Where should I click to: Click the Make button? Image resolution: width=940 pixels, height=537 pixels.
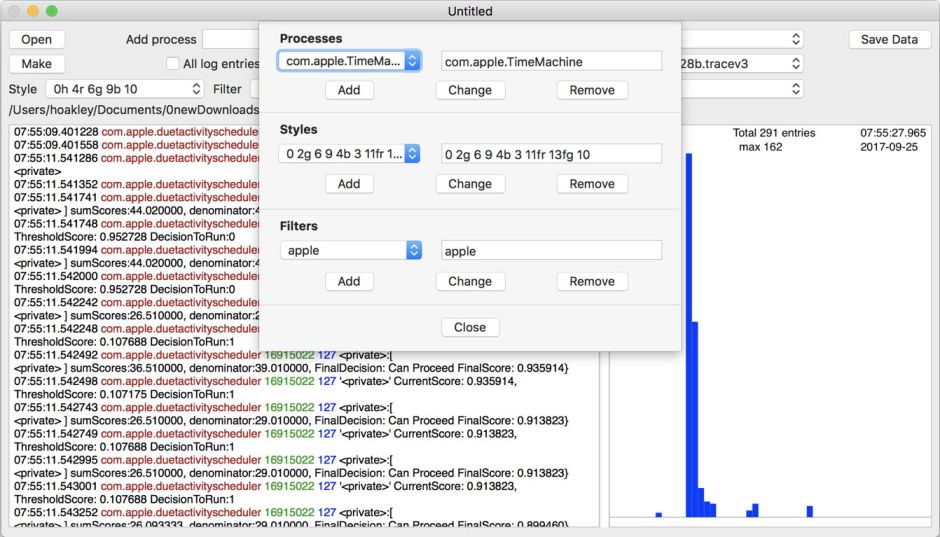click(x=37, y=64)
